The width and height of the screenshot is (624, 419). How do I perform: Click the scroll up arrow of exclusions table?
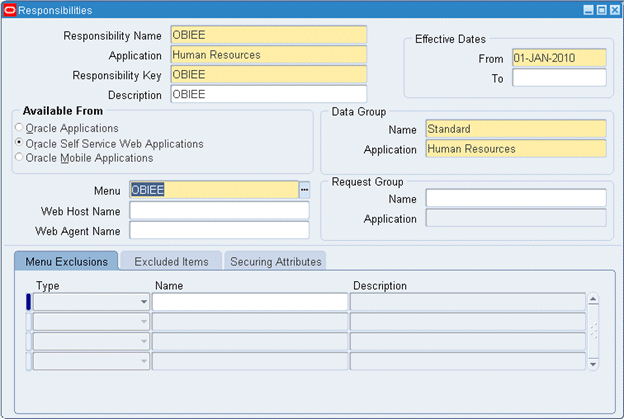[x=593, y=299]
